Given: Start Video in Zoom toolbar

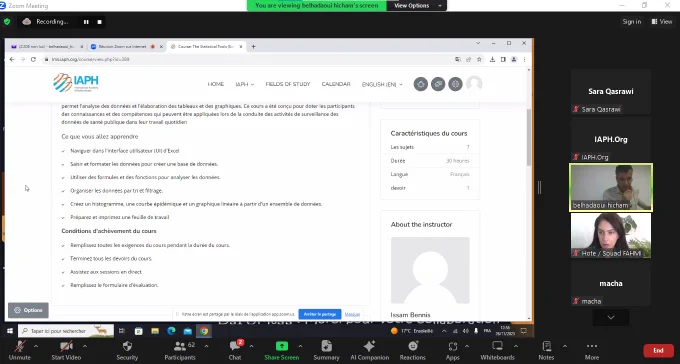Looking at the screenshot, I should (x=66, y=351).
